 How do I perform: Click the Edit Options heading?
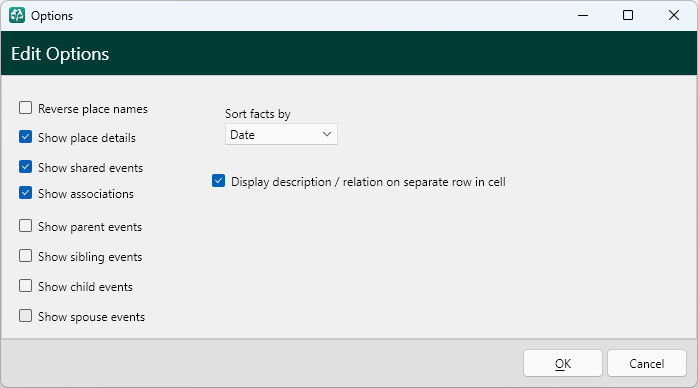click(60, 54)
